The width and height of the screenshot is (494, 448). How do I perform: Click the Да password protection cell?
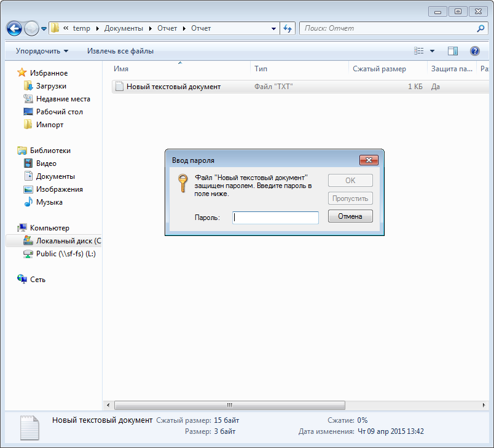point(436,87)
